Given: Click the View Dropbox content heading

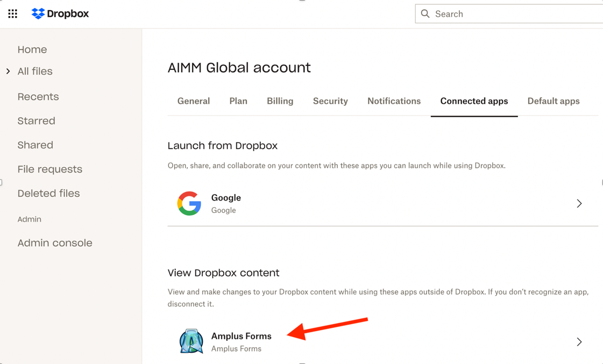Looking at the screenshot, I should point(223,273).
